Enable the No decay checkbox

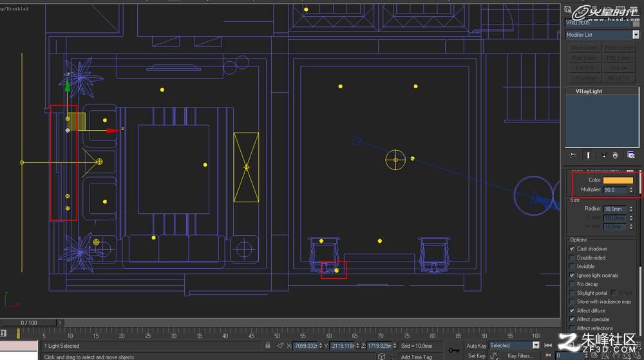pyautogui.click(x=572, y=283)
